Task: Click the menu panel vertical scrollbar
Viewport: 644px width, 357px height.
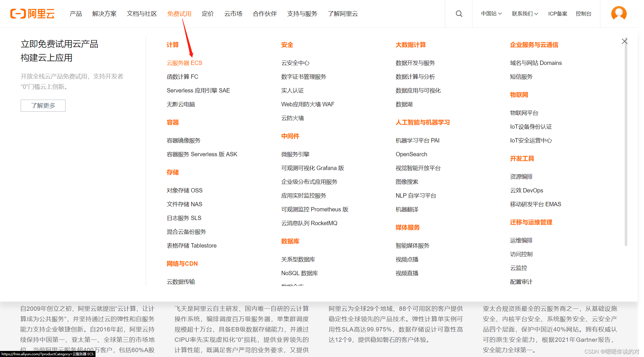Action: (x=626, y=144)
